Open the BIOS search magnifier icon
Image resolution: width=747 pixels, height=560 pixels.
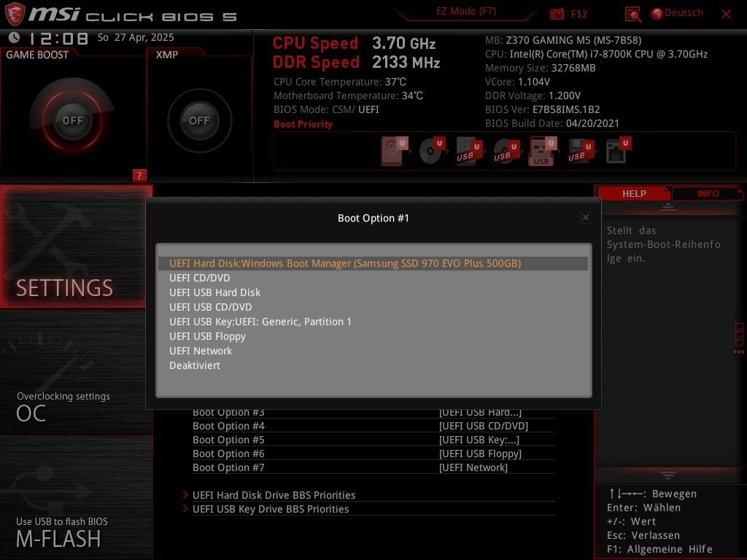[632, 15]
